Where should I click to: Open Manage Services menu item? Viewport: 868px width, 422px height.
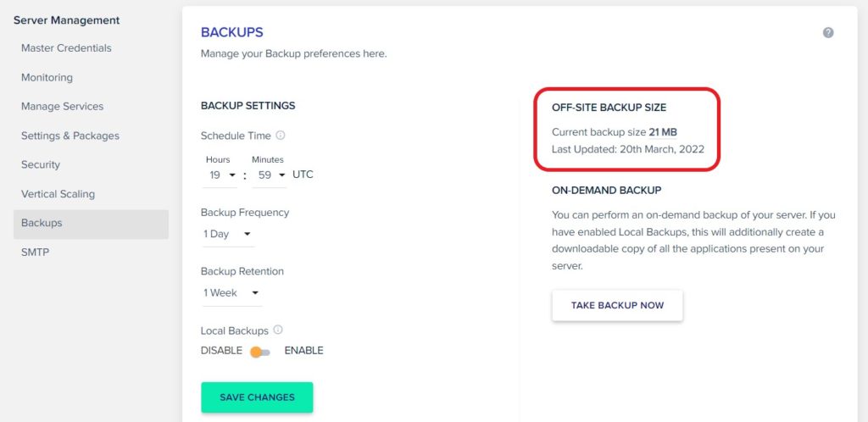pos(63,106)
